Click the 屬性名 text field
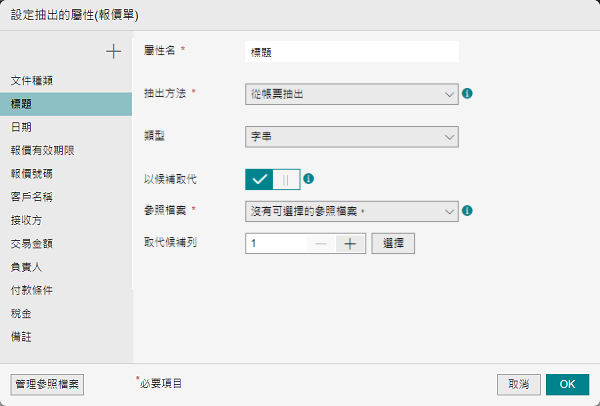600x406 pixels. click(351, 51)
